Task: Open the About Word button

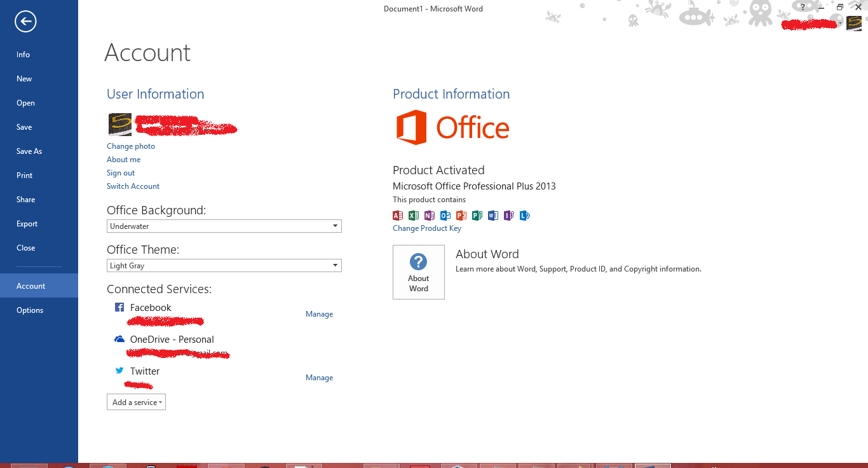Action: tap(419, 272)
